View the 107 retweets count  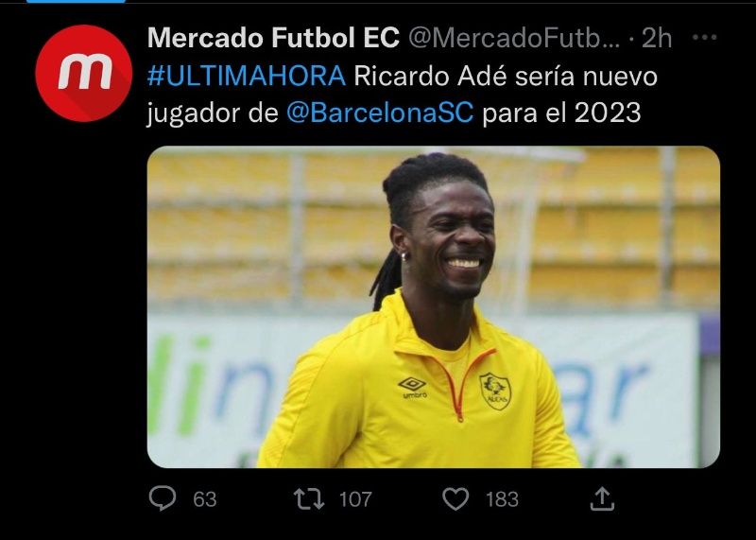point(355,499)
